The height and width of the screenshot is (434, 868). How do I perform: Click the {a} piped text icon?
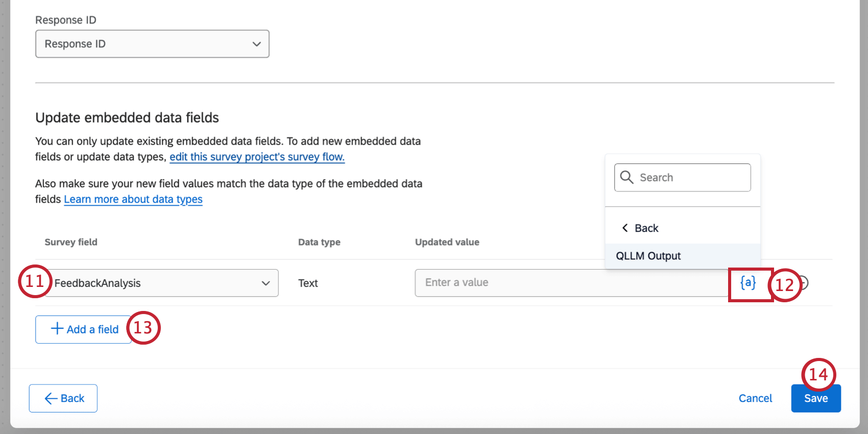click(x=748, y=283)
